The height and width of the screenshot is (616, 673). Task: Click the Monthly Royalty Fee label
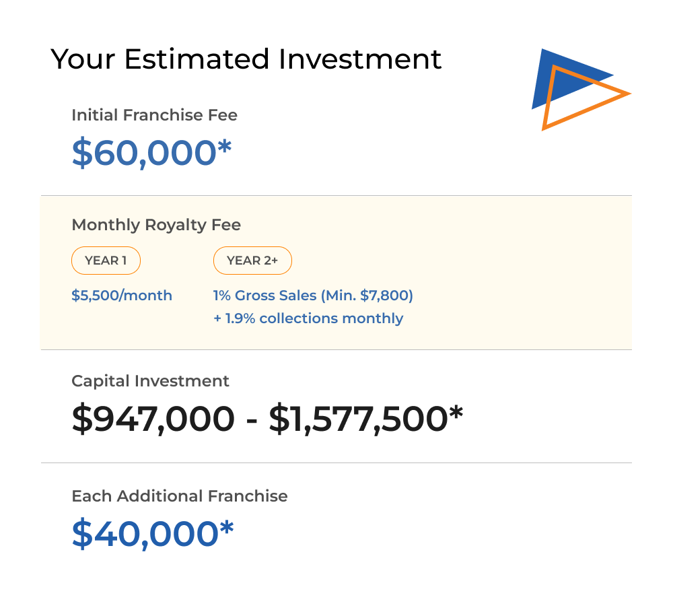point(156,225)
